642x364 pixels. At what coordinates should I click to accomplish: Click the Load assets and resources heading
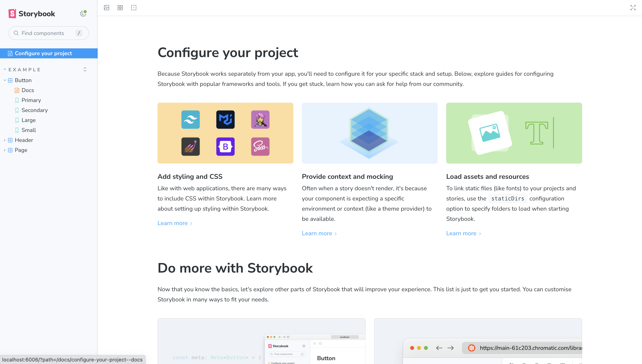(x=487, y=176)
